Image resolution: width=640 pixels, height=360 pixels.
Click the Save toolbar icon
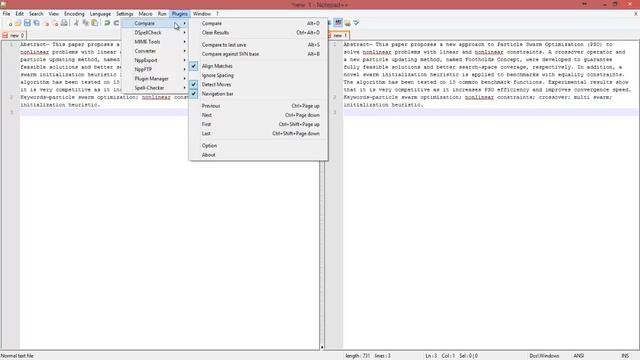click(x=27, y=23)
